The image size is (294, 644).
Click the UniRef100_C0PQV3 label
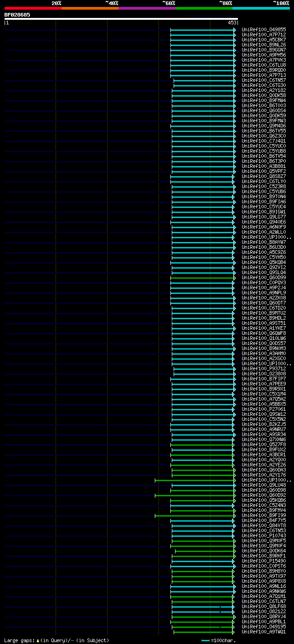[264, 282]
